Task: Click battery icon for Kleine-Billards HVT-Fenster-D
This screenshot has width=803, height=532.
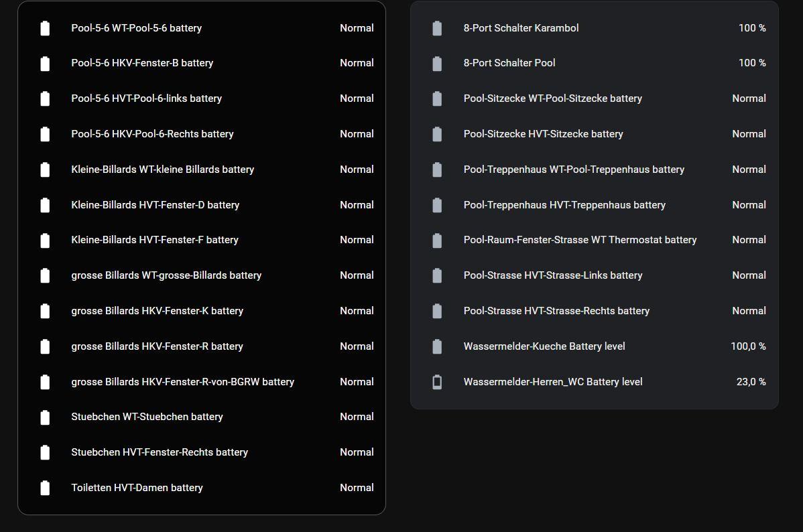Action: (45, 205)
